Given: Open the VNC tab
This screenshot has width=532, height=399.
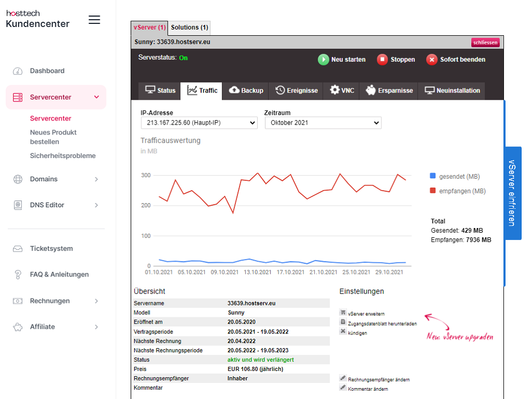Looking at the screenshot, I should click(x=342, y=90).
